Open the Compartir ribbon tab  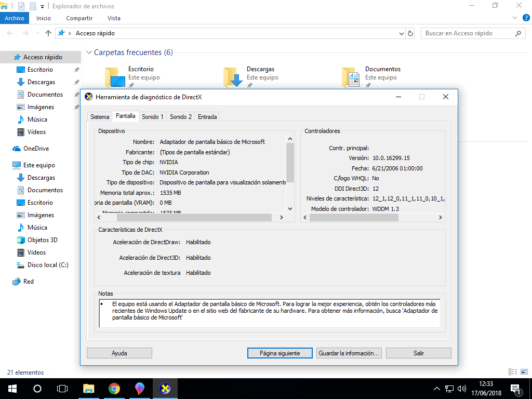coord(79,18)
